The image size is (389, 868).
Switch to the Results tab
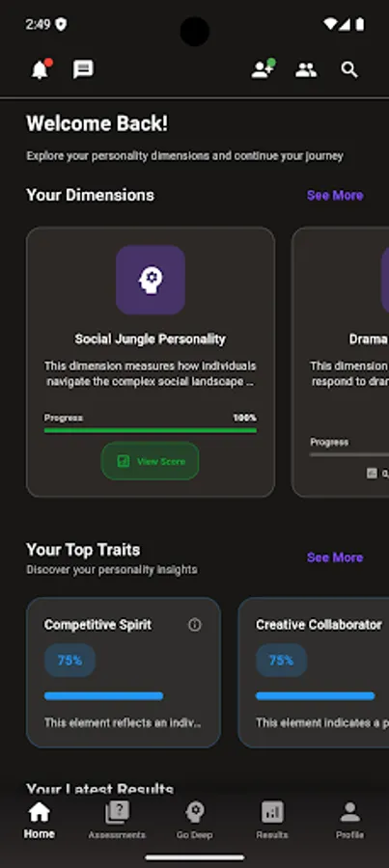click(272, 821)
